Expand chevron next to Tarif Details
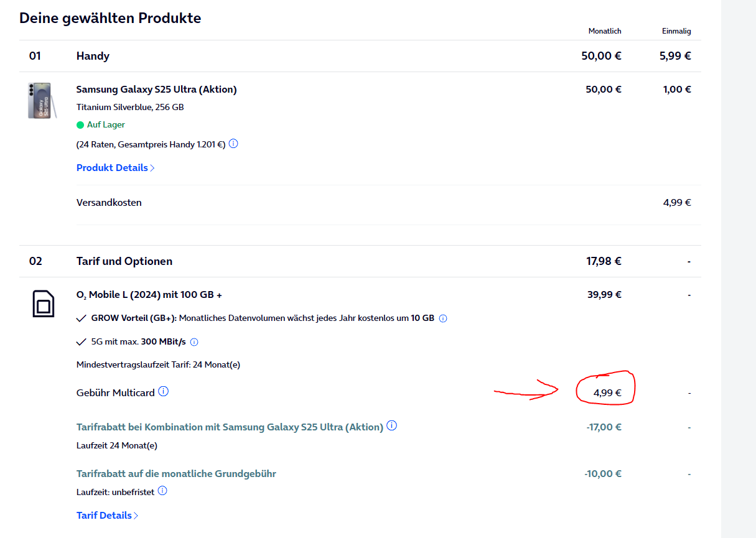The width and height of the screenshot is (756, 538). pyautogui.click(x=136, y=516)
